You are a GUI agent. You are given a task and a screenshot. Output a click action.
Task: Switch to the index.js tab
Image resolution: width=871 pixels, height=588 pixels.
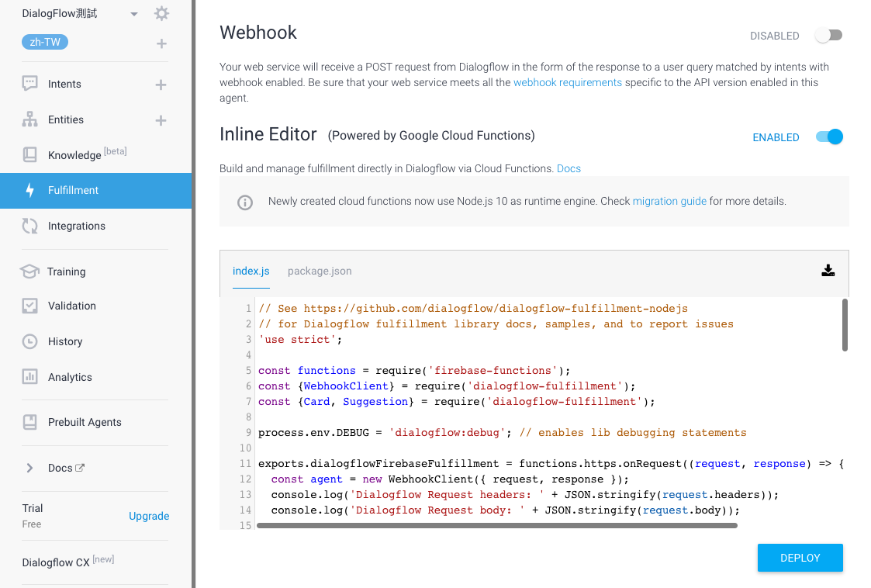(251, 271)
